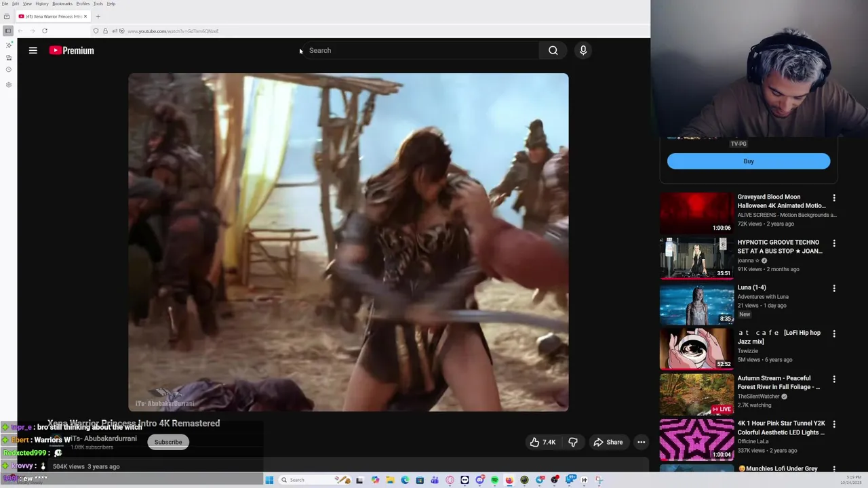The image size is (868, 488).
Task: Open the View menu
Action: [x=27, y=3]
